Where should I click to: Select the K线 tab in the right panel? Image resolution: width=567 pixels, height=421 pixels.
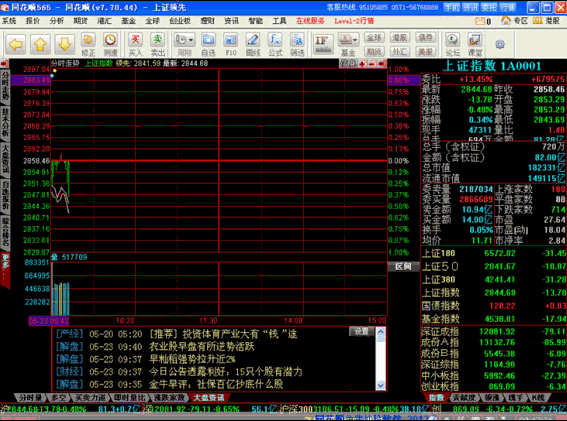[538, 397]
